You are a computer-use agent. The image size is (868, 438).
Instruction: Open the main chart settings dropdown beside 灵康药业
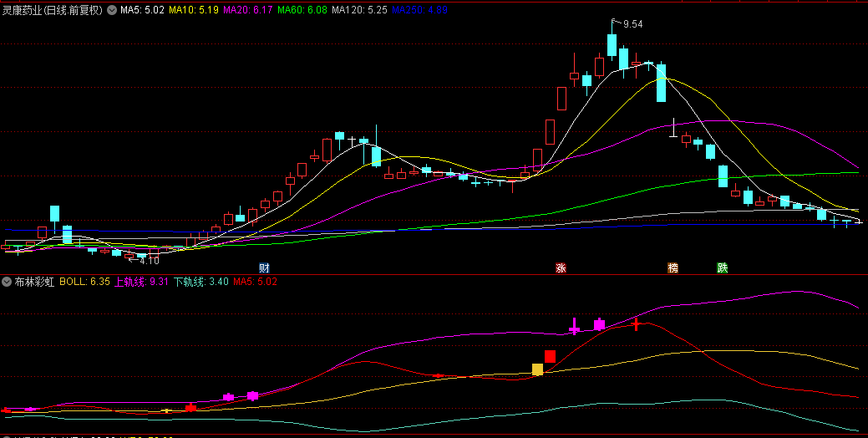(x=112, y=10)
